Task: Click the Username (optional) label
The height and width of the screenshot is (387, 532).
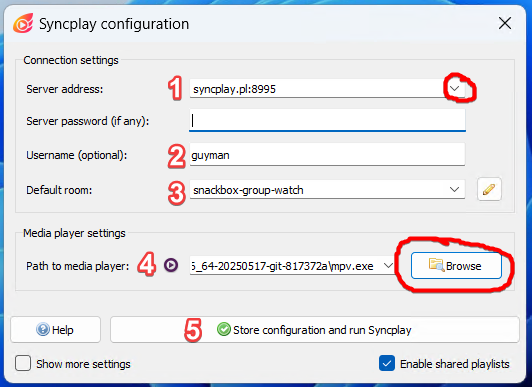Action: pos(77,155)
